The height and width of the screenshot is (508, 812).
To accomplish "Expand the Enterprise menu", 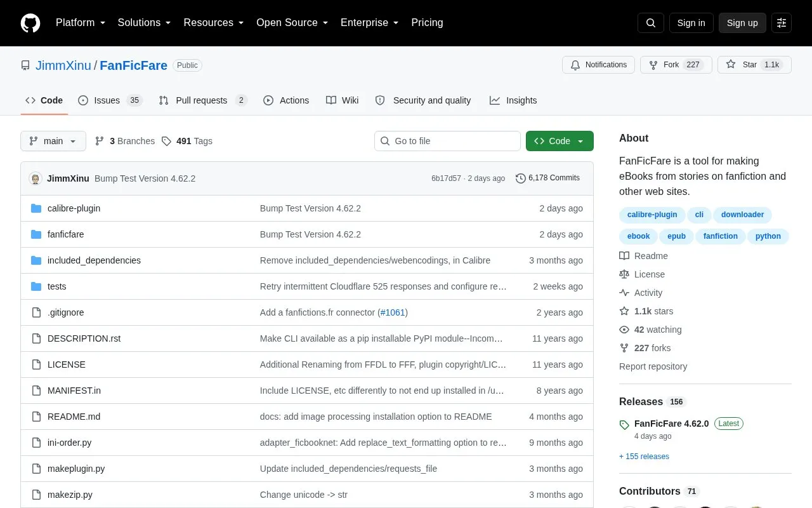I will (370, 23).
